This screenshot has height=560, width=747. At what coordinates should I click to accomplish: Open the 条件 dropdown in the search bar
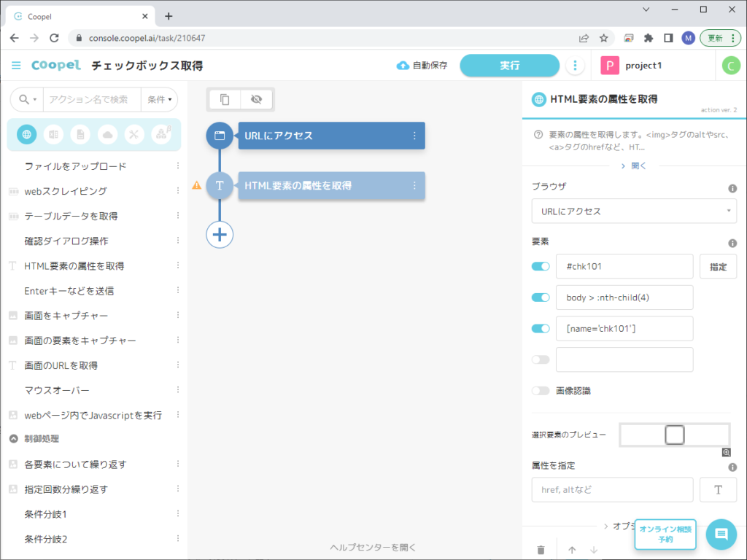click(160, 99)
